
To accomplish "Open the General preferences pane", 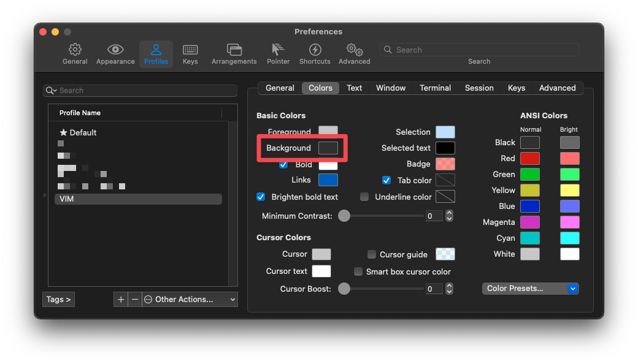I will click(75, 54).
